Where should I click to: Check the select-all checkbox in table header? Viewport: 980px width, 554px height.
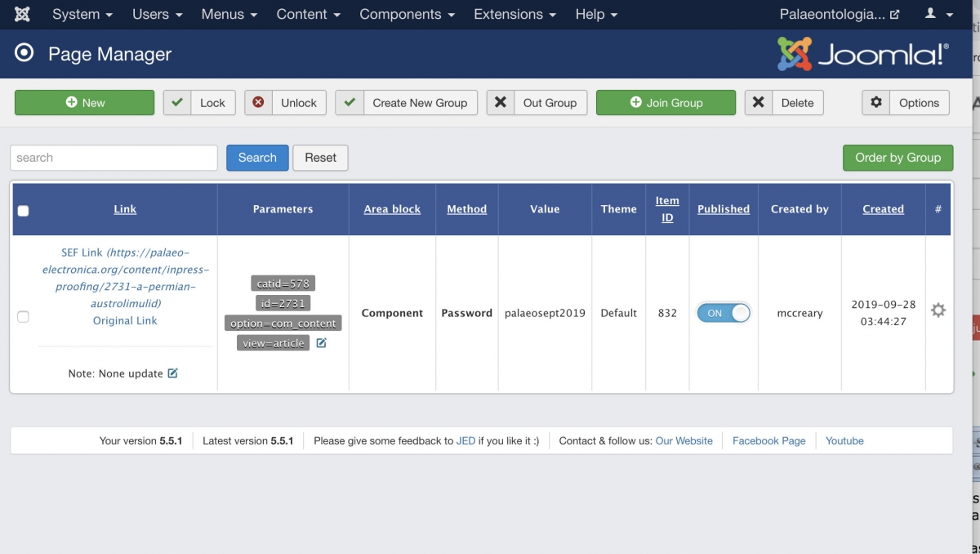[23, 211]
